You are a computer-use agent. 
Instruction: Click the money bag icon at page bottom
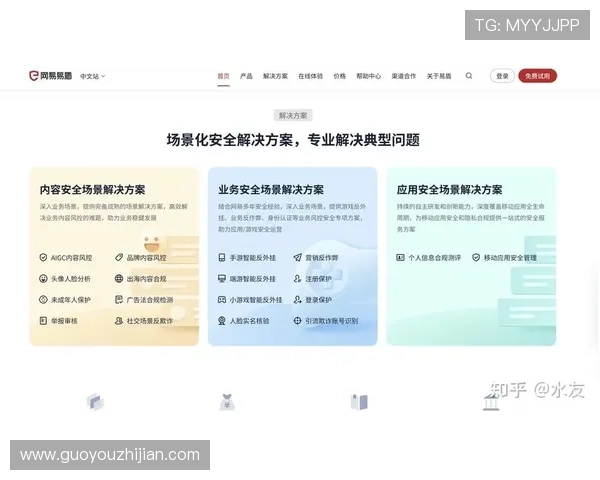tap(227, 402)
